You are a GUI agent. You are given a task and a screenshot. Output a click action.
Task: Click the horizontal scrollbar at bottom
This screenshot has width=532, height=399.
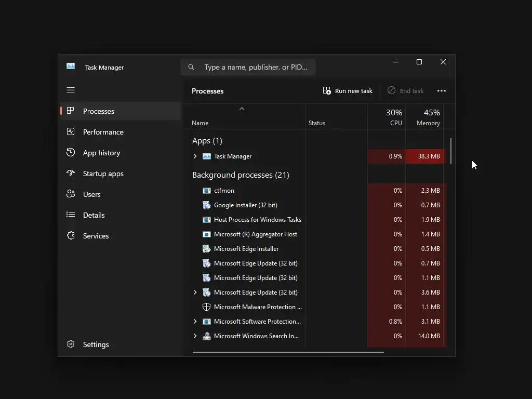(x=288, y=352)
